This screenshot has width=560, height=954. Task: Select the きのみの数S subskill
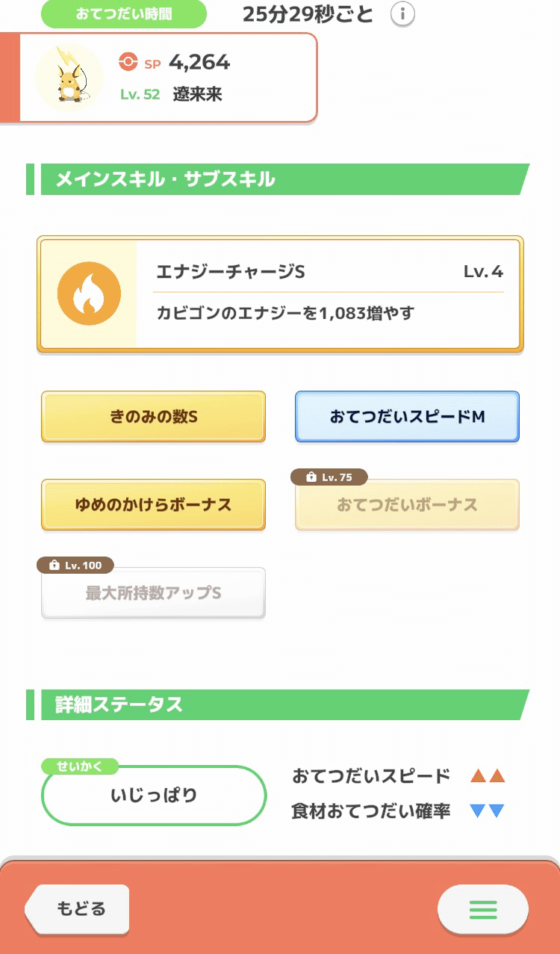pos(153,417)
